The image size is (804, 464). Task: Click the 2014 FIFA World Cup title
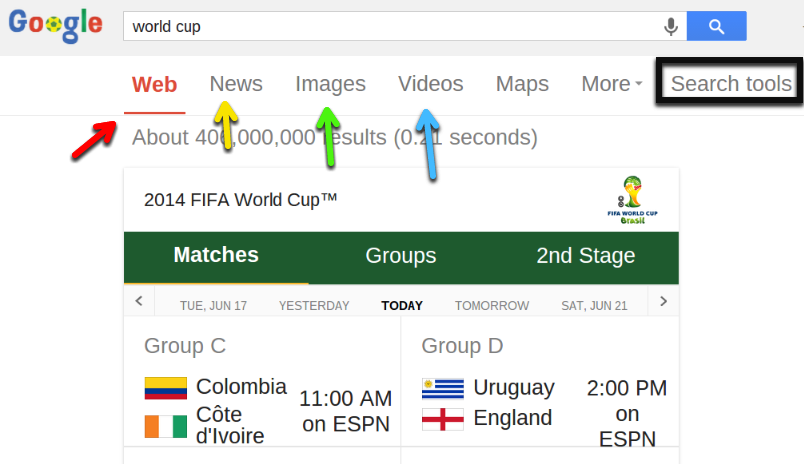point(240,200)
